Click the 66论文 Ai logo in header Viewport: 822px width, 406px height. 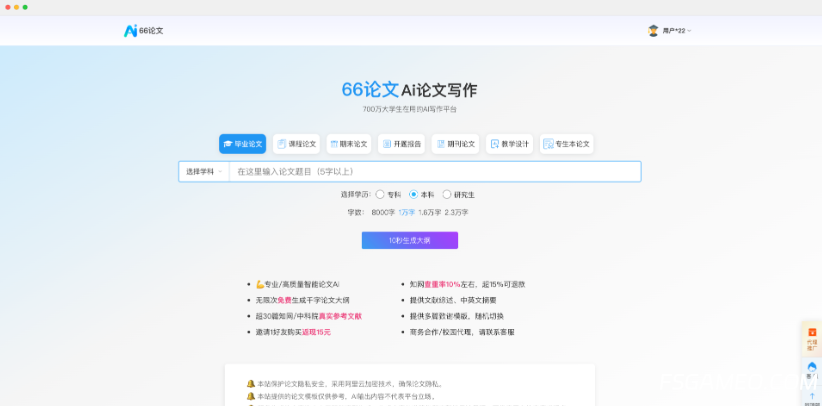tap(143, 31)
